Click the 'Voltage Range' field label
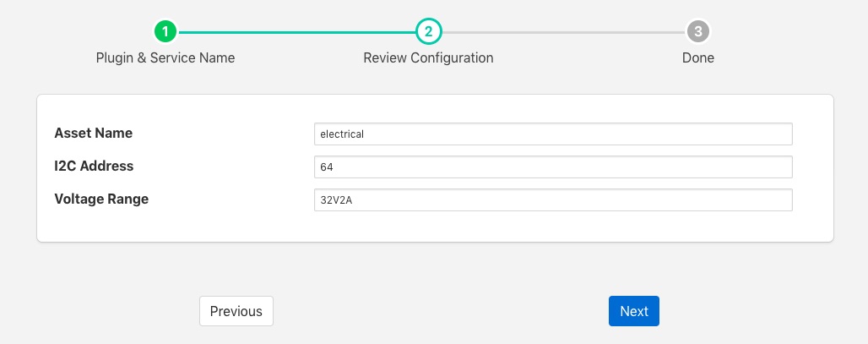Viewport: 868px width, 344px height. (x=101, y=199)
